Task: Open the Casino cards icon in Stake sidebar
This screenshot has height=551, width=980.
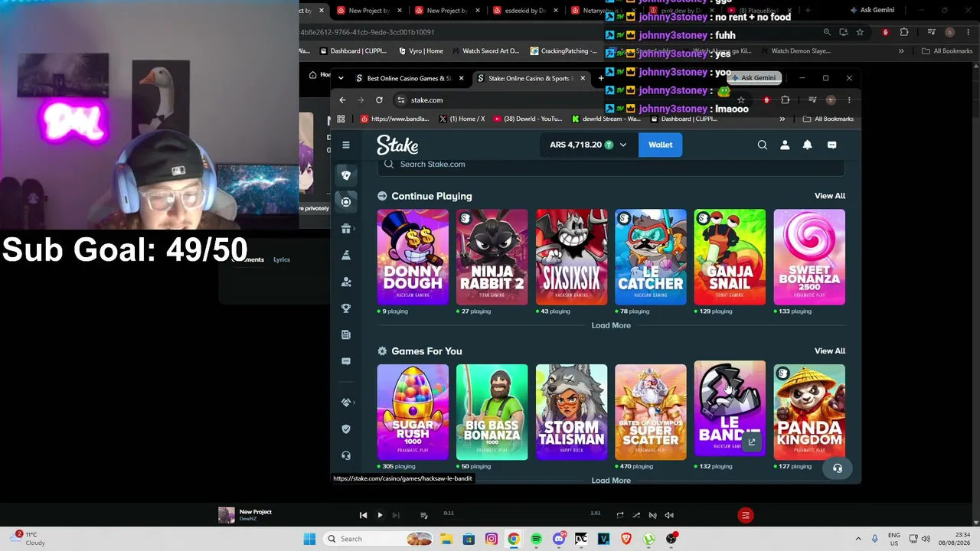Action: [346, 175]
